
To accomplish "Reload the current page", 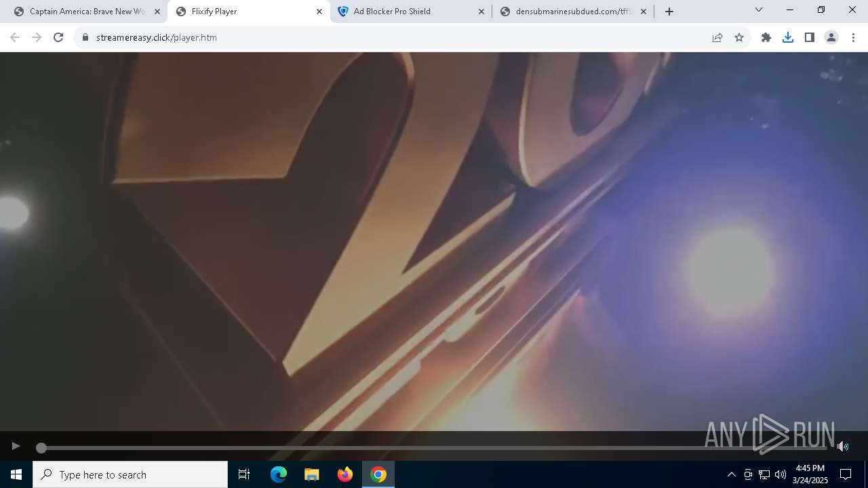I will click(58, 37).
